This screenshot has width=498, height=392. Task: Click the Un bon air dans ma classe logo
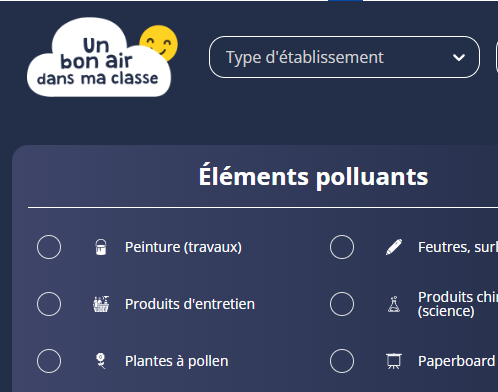99,57
